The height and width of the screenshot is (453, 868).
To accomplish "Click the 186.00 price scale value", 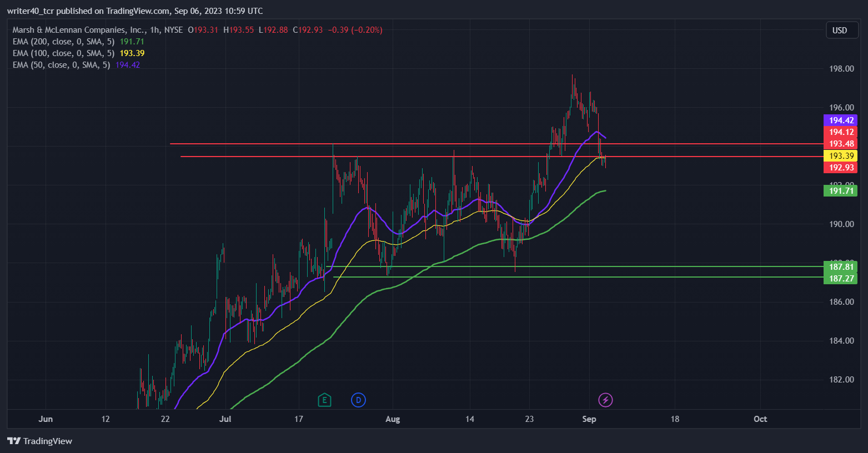I will (x=841, y=302).
